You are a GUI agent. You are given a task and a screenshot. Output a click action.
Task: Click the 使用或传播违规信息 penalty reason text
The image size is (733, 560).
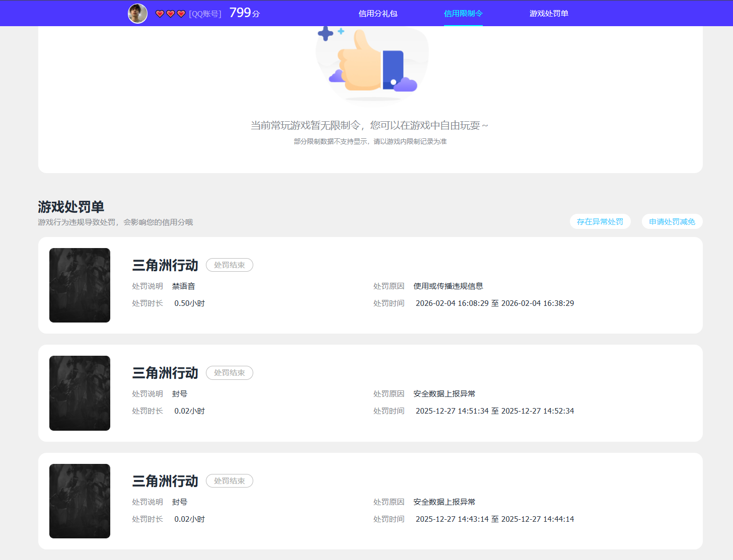tap(448, 286)
